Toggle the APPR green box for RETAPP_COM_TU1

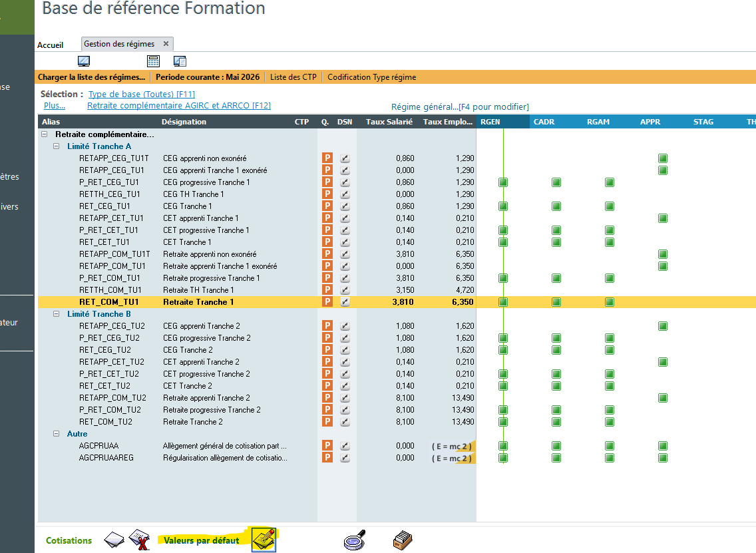click(x=663, y=266)
